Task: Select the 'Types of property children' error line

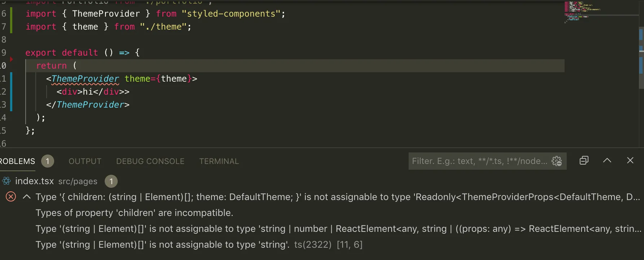Action: tap(134, 213)
